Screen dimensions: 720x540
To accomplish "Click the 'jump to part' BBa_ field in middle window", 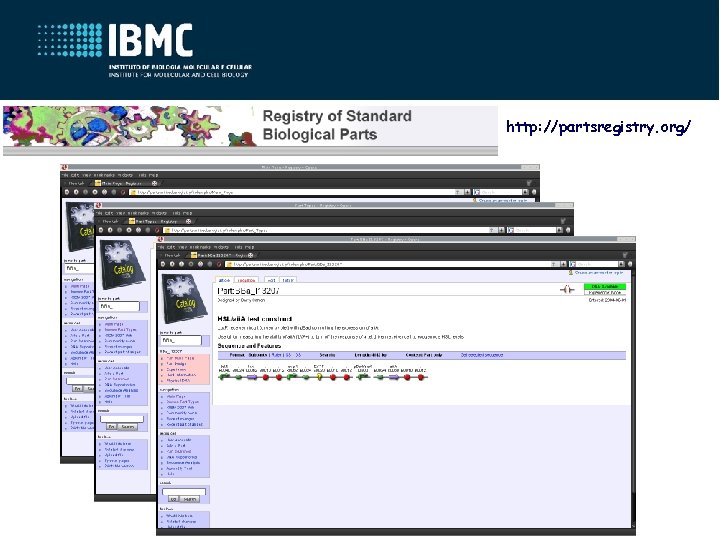I will (119, 306).
